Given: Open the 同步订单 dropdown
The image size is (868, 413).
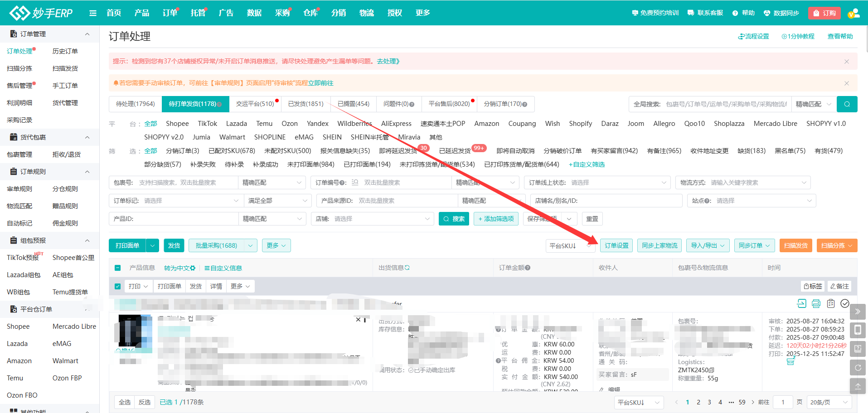Looking at the screenshot, I should click(754, 245).
